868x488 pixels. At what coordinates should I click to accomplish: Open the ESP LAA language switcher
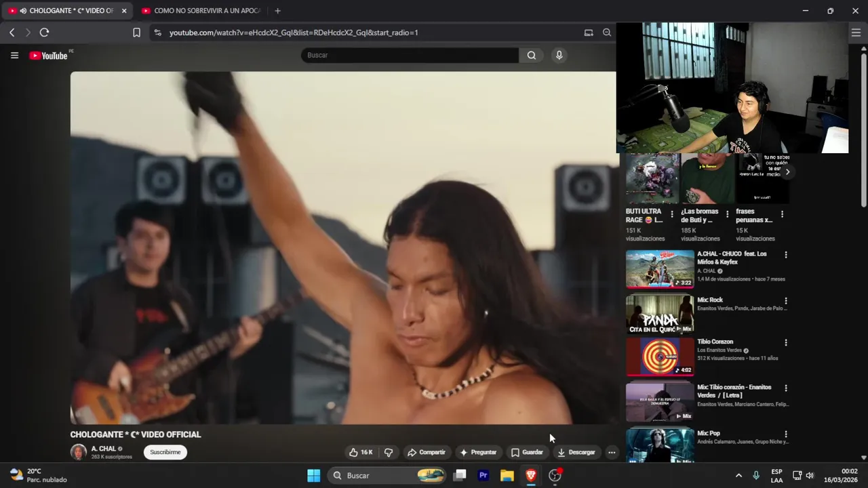point(777,476)
